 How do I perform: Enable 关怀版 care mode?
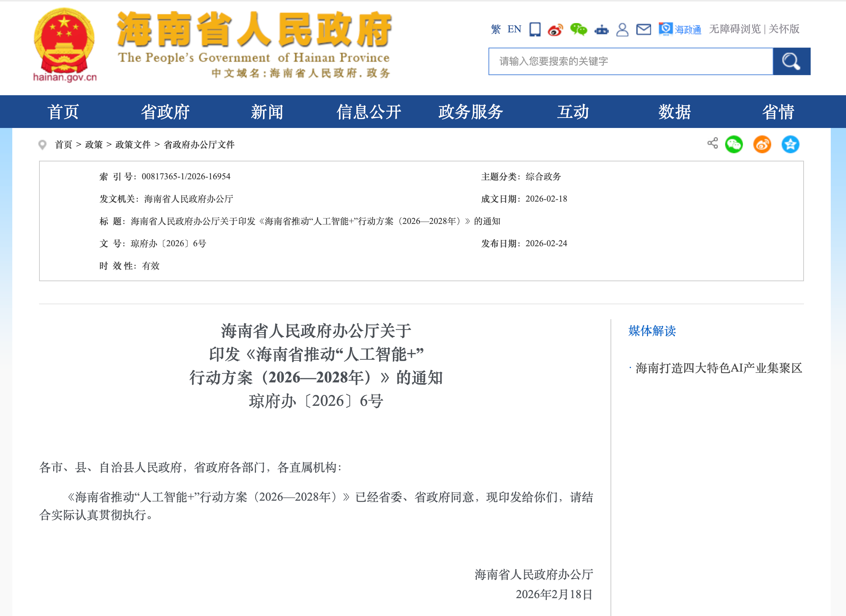[x=784, y=29]
